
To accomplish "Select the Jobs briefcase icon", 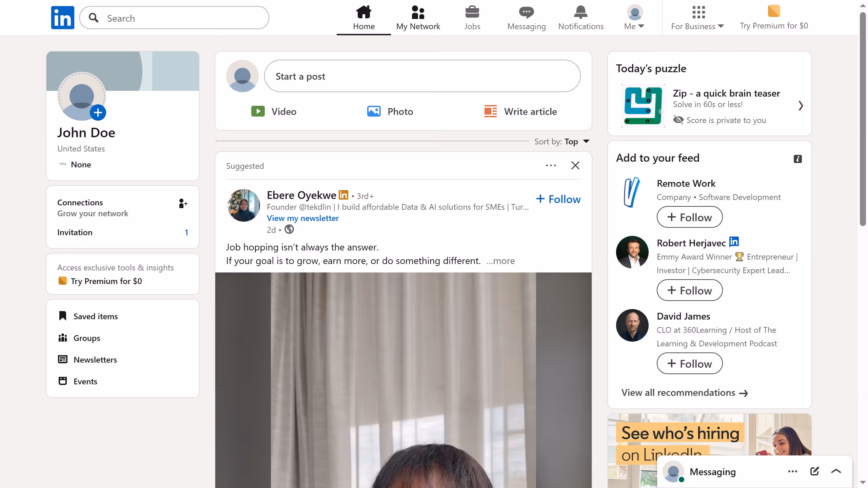I will coord(472,11).
